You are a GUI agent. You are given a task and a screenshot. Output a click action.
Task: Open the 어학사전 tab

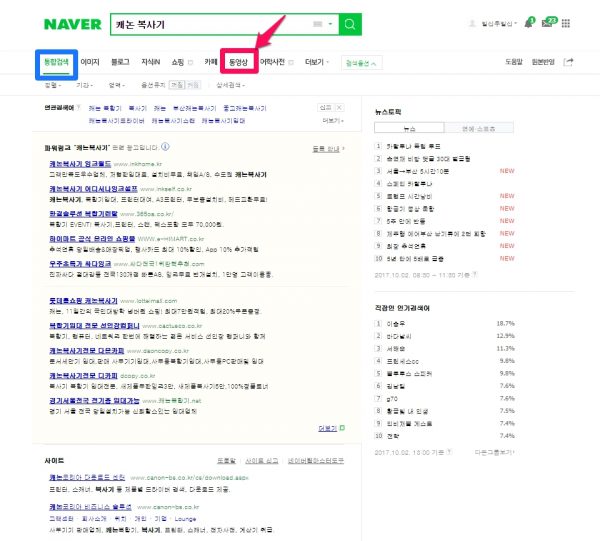point(272,62)
